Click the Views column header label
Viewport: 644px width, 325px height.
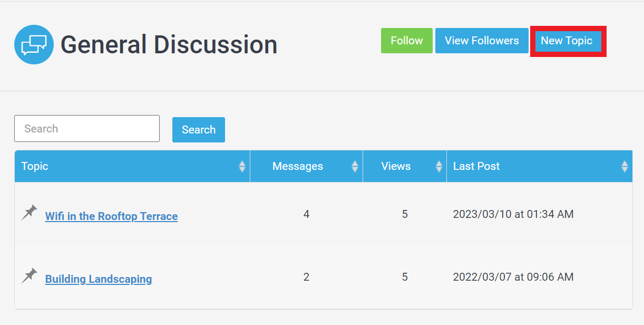396,166
